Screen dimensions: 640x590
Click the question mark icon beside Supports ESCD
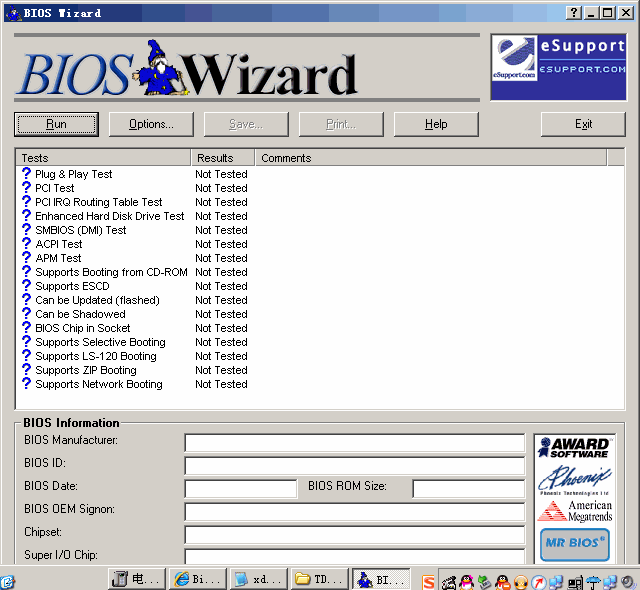[27, 286]
